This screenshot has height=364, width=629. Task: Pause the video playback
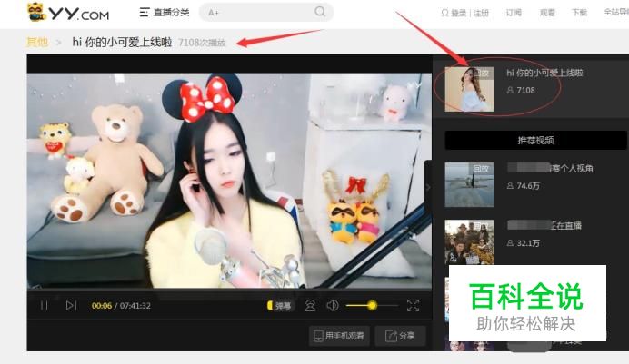pos(45,306)
